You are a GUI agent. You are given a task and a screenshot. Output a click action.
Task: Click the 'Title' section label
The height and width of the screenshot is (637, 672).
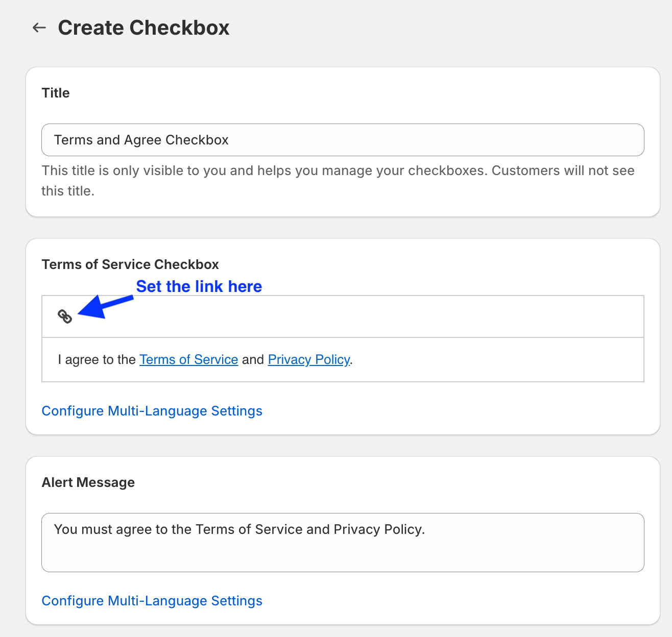pos(56,93)
